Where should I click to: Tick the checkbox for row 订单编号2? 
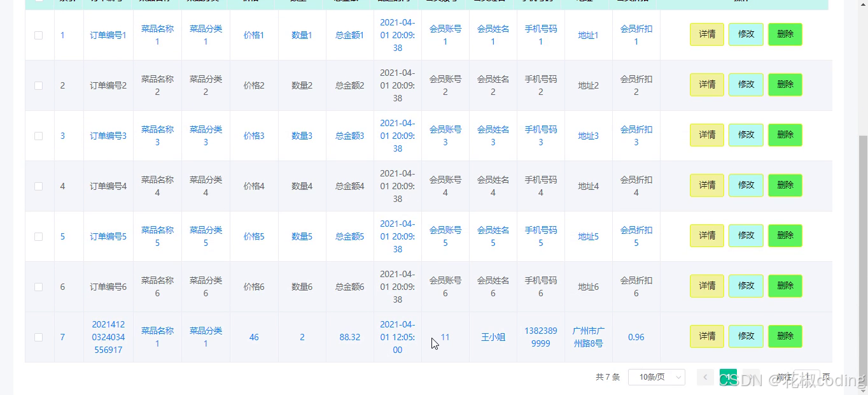38,85
